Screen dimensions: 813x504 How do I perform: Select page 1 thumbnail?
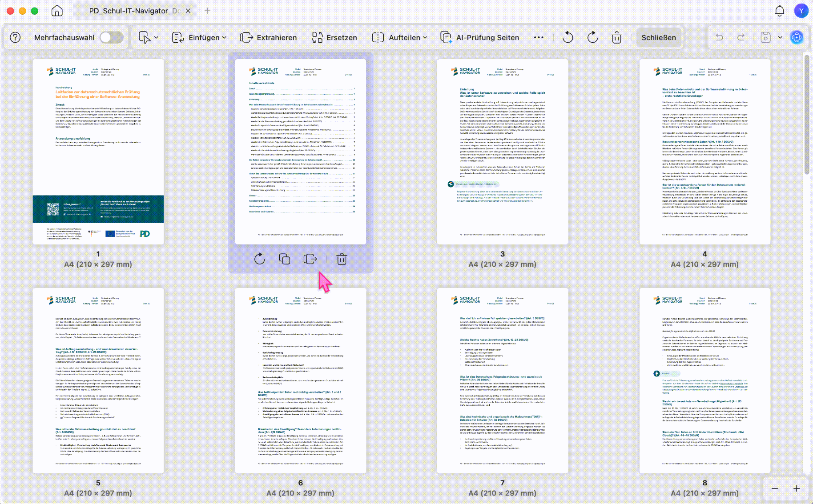pos(98,152)
